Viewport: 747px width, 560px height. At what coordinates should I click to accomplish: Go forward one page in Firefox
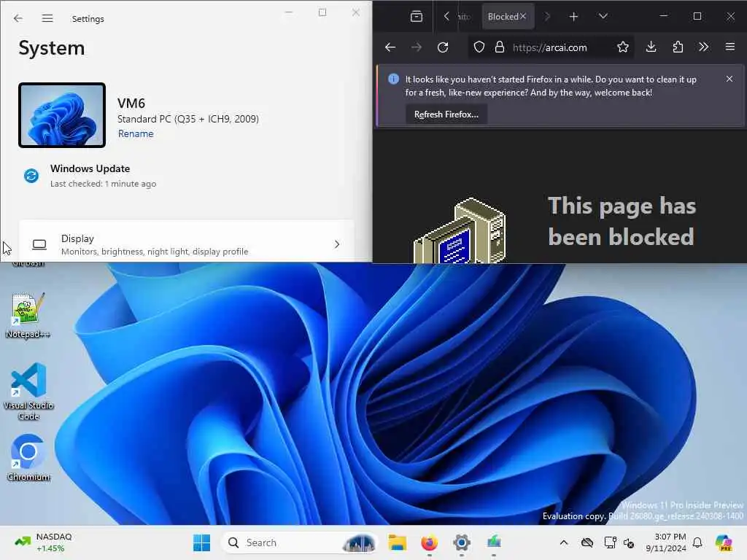click(417, 47)
